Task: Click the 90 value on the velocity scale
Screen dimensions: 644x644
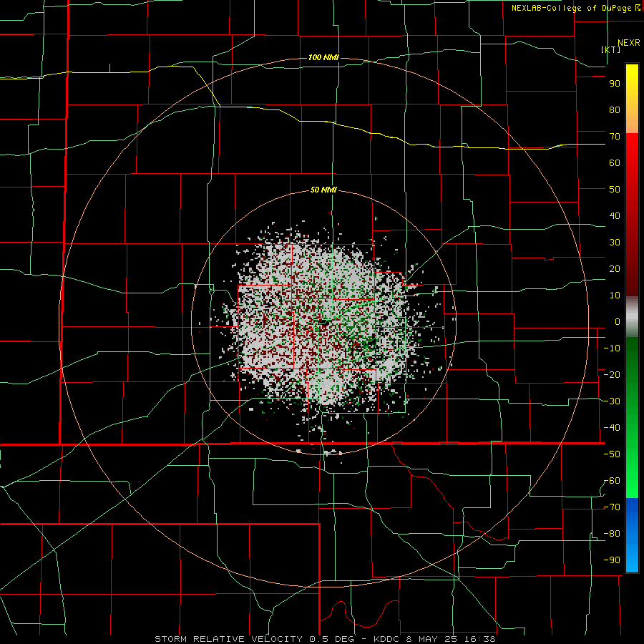Action: click(615, 84)
